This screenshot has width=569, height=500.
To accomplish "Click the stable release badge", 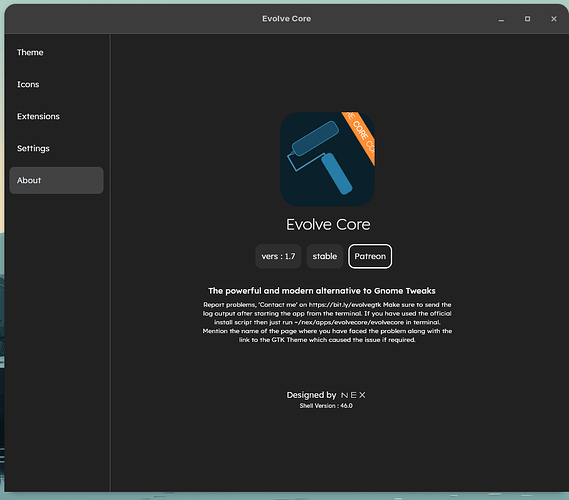I will 325,256.
